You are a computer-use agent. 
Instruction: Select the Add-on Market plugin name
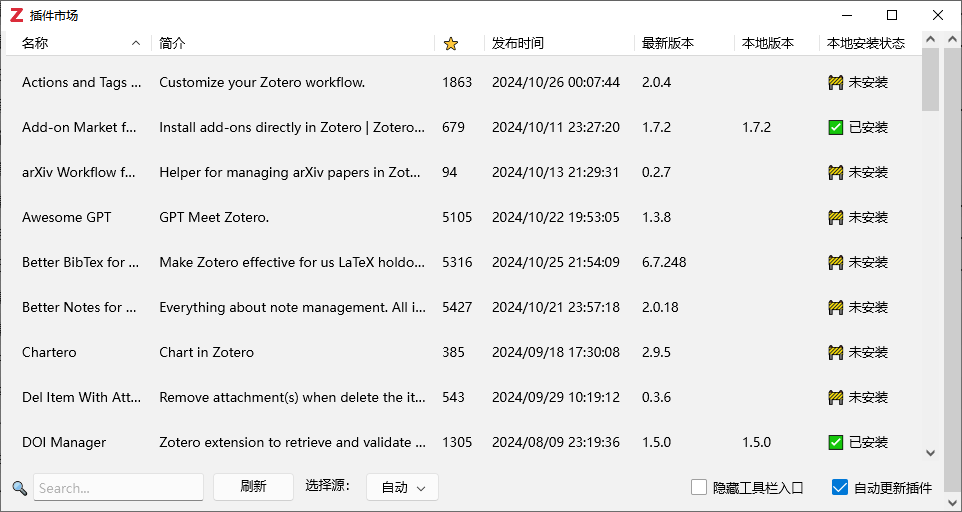[x=79, y=128]
